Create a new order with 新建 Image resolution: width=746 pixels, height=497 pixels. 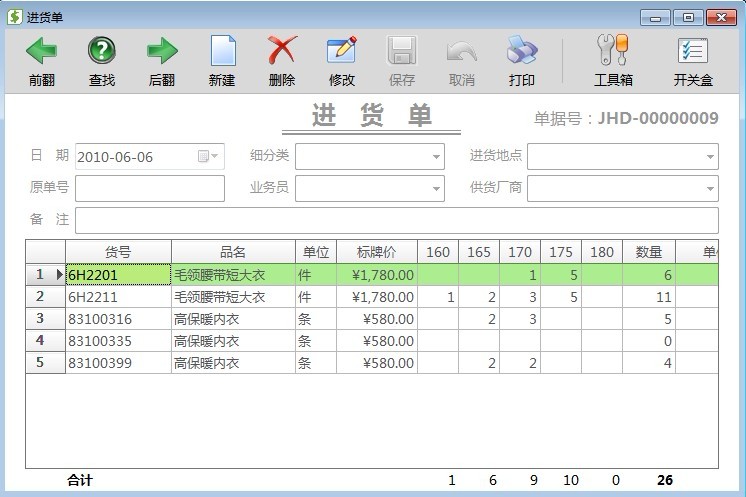(223, 51)
